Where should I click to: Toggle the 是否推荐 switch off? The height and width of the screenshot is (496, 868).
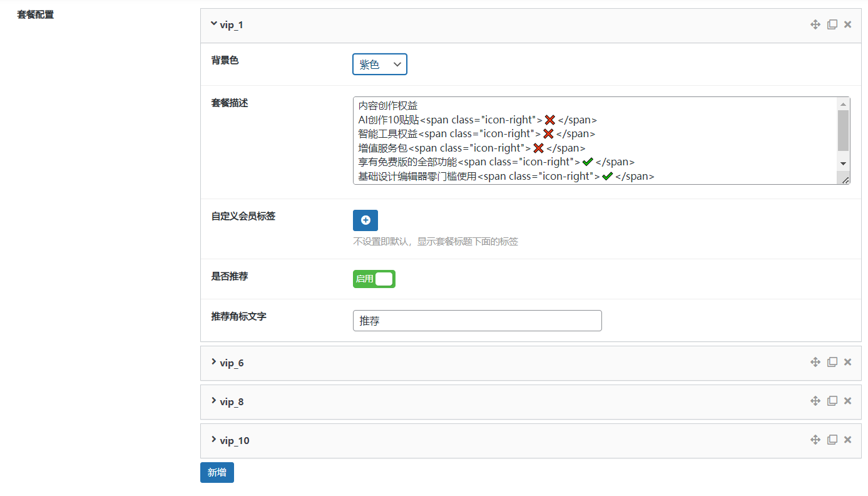(374, 279)
